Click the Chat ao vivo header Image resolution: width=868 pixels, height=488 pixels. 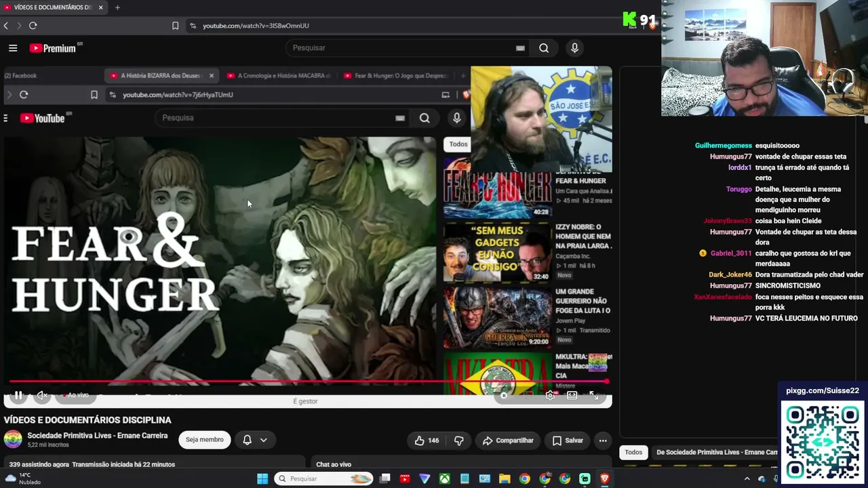[334, 464]
